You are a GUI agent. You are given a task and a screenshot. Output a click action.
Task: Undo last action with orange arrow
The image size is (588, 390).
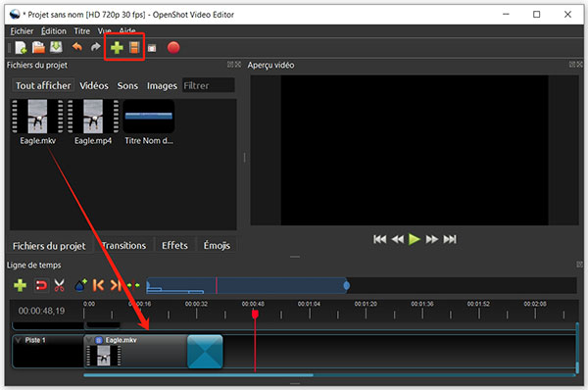77,47
